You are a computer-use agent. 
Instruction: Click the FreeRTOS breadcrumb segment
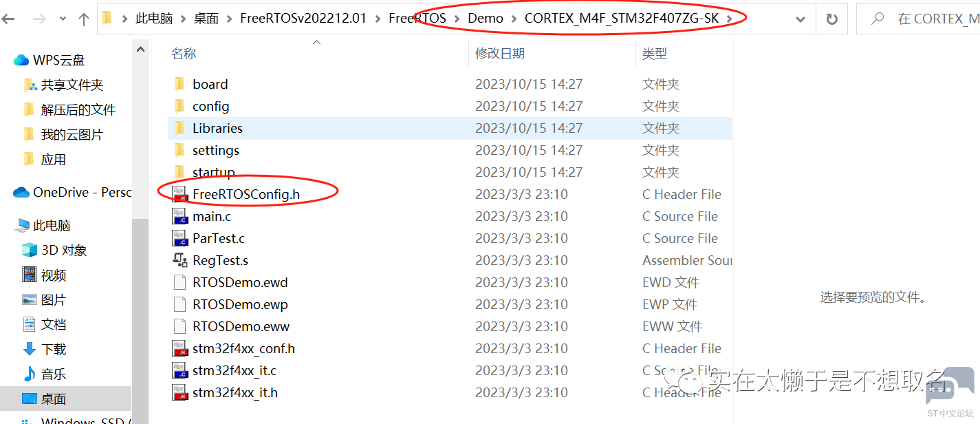[417, 19]
